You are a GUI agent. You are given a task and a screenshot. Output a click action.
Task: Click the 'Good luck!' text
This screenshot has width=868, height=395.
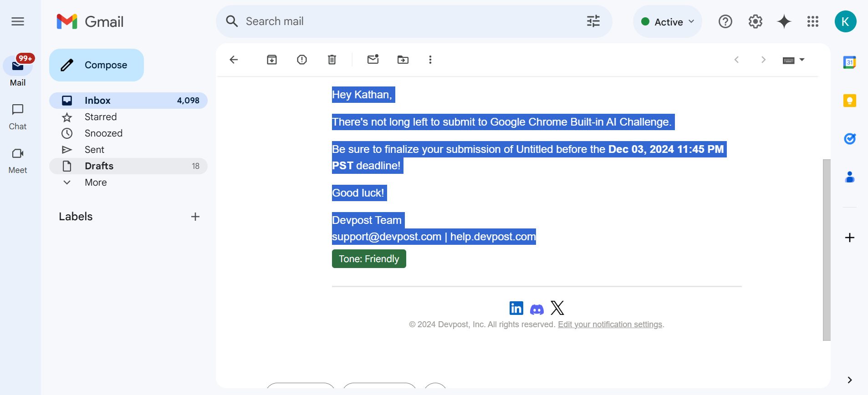[x=358, y=193]
